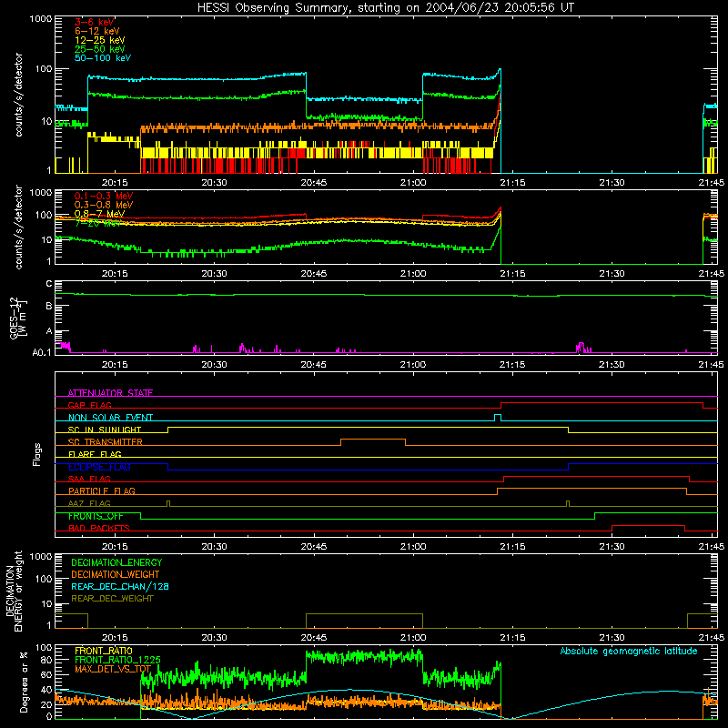Screen dimensions: 728x728
Task: Click the 21:00 tick under the keV count panel
Action: [413, 183]
